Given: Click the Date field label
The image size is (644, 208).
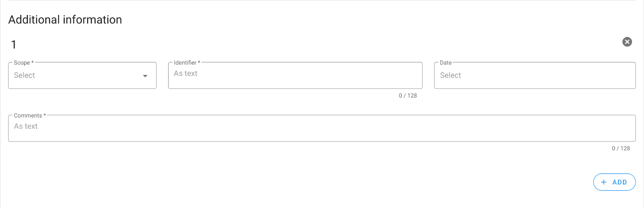Looking at the screenshot, I should (445, 63).
